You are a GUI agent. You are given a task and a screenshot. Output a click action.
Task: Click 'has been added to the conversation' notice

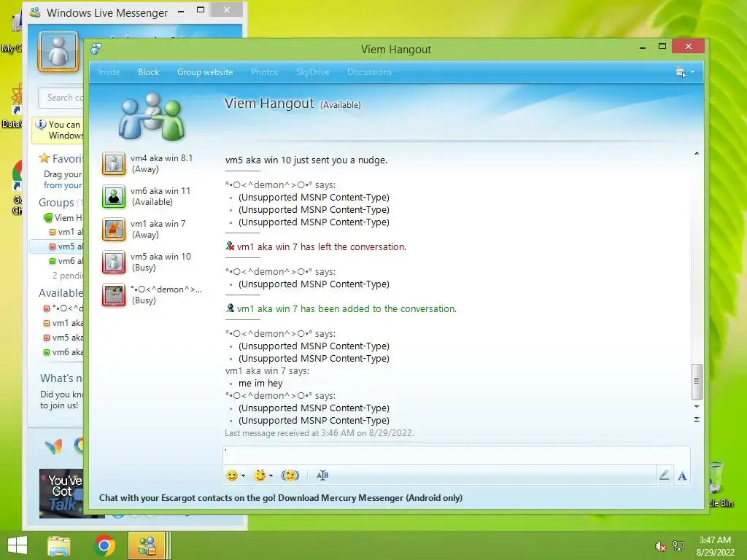(x=347, y=308)
